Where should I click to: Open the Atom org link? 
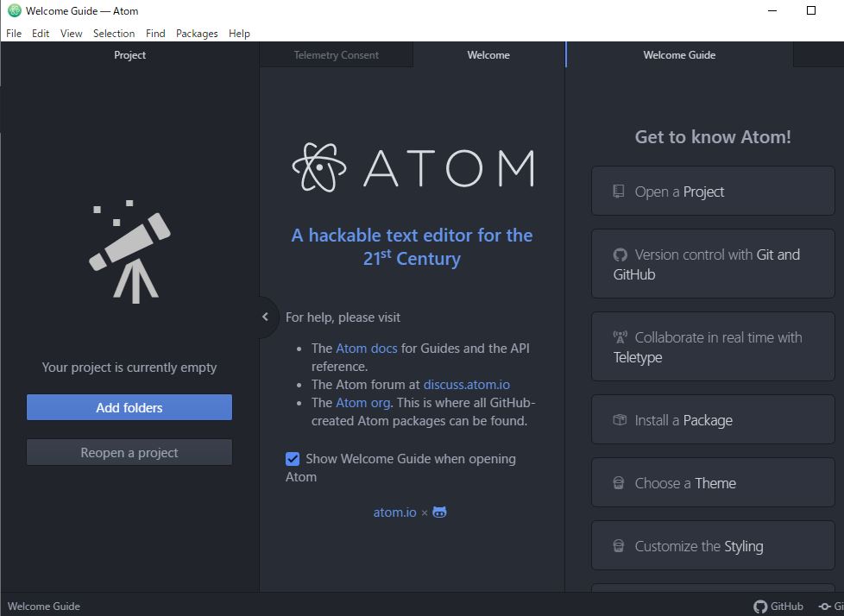pos(363,403)
